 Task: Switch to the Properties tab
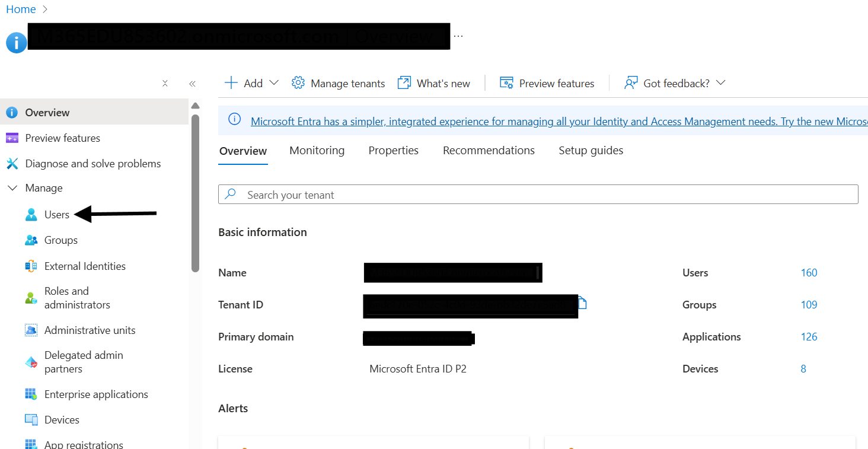pyautogui.click(x=394, y=151)
